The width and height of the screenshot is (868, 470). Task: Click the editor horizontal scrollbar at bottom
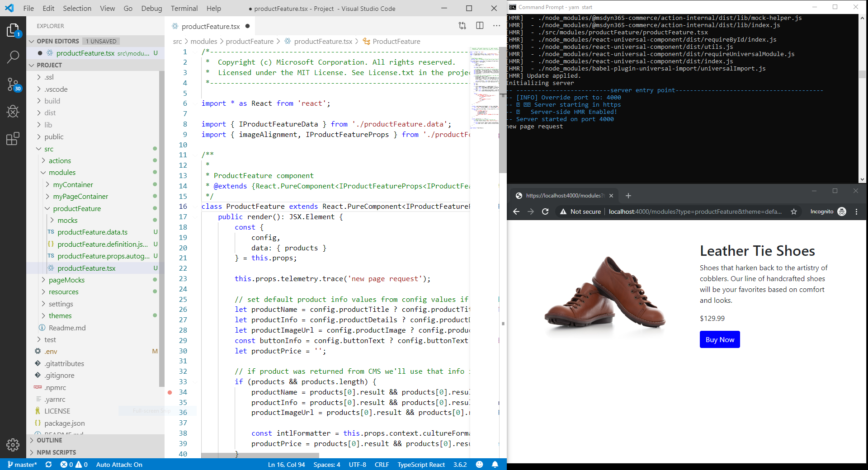260,455
